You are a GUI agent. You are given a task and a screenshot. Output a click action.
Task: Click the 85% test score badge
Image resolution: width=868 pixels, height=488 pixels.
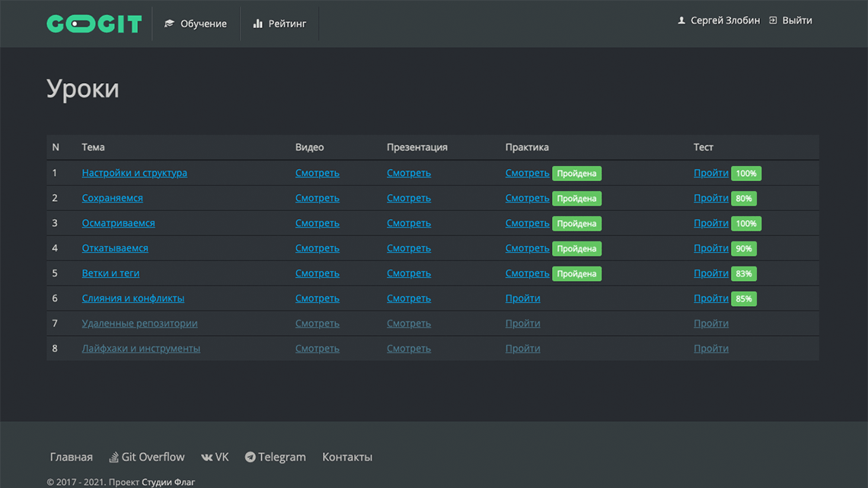click(x=743, y=298)
